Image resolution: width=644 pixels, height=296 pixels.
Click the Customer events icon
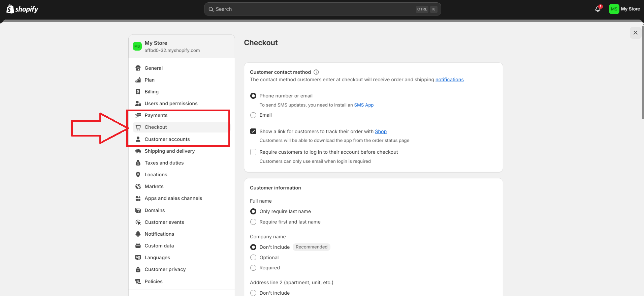(138, 222)
